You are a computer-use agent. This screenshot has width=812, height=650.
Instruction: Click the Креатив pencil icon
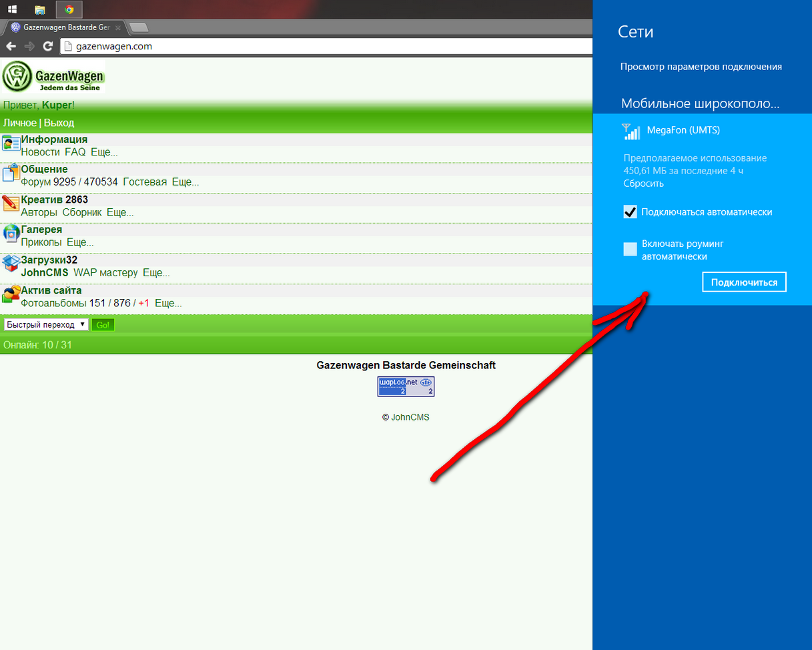pyautogui.click(x=11, y=204)
